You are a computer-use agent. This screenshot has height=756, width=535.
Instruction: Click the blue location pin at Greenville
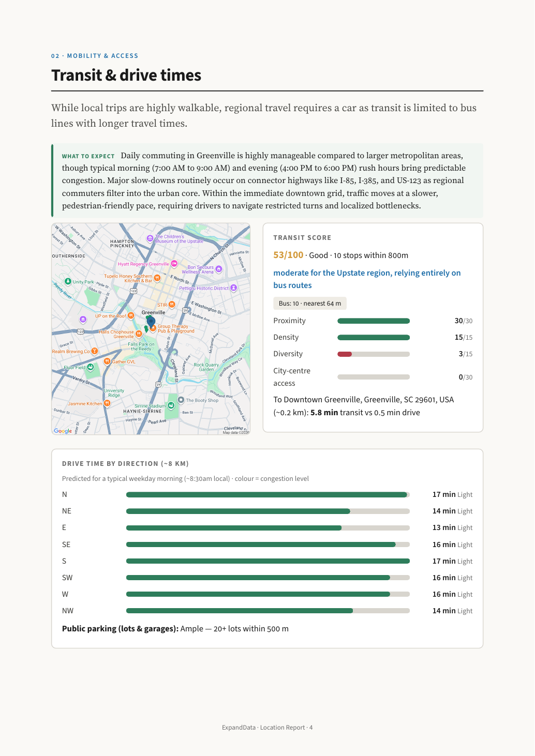click(x=151, y=322)
